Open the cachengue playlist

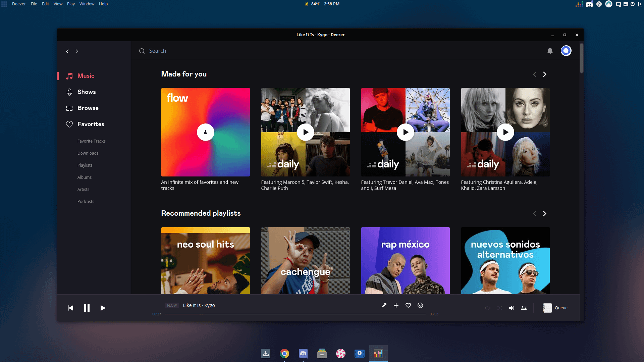click(306, 261)
